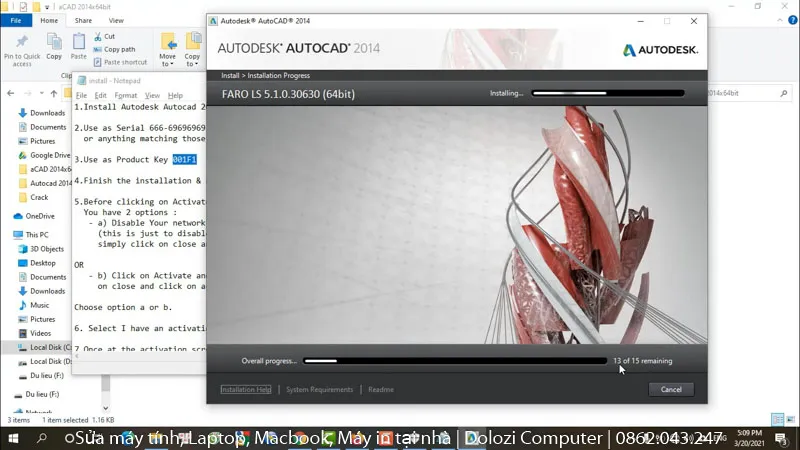Go up one folder level in Explorer

click(54, 93)
